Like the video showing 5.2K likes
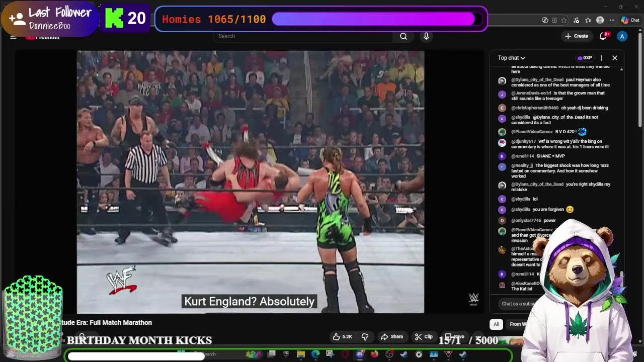 [342, 337]
